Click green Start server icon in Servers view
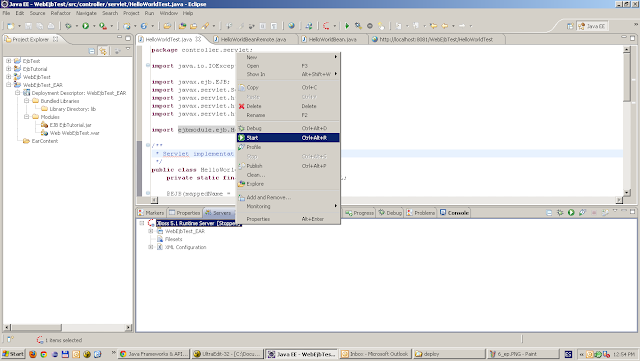This screenshot has height=361, width=640. [571, 212]
